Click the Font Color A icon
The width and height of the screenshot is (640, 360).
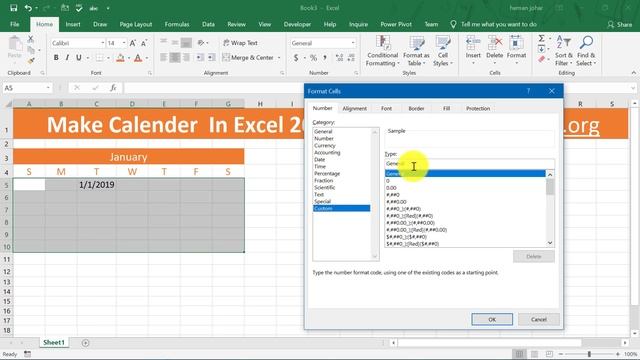pyautogui.click(x=138, y=58)
